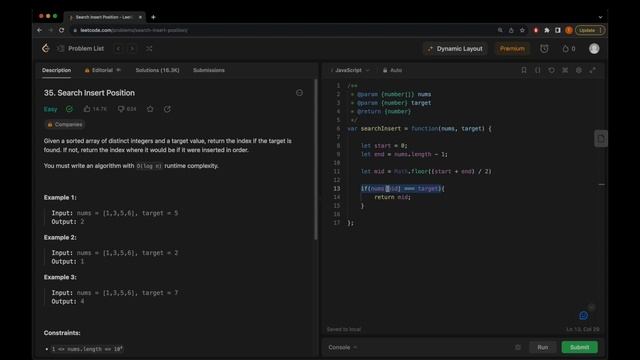Click the Constraints heading

pyautogui.click(x=62, y=333)
